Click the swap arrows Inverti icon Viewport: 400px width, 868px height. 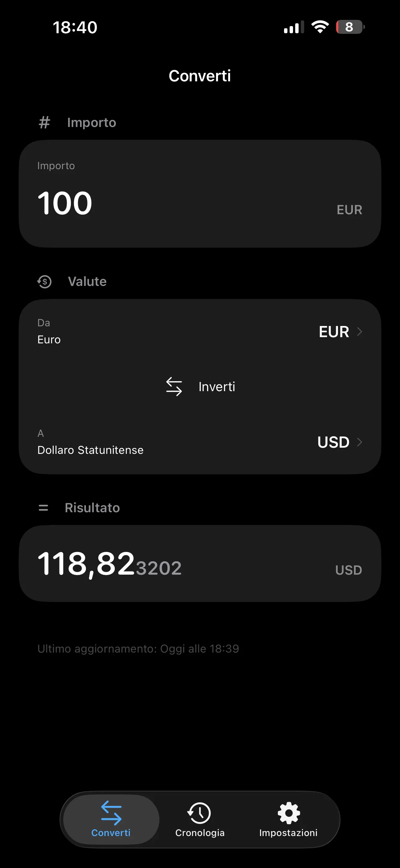pyautogui.click(x=174, y=387)
